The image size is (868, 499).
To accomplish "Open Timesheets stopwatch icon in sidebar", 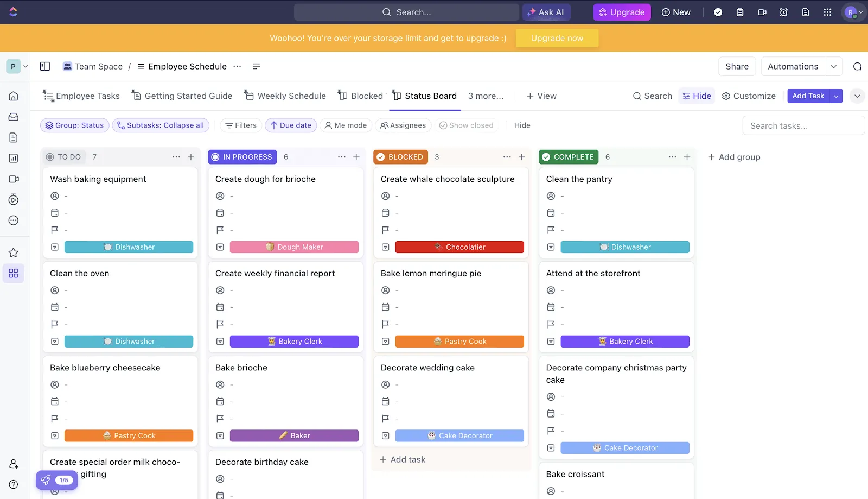I will (14, 199).
